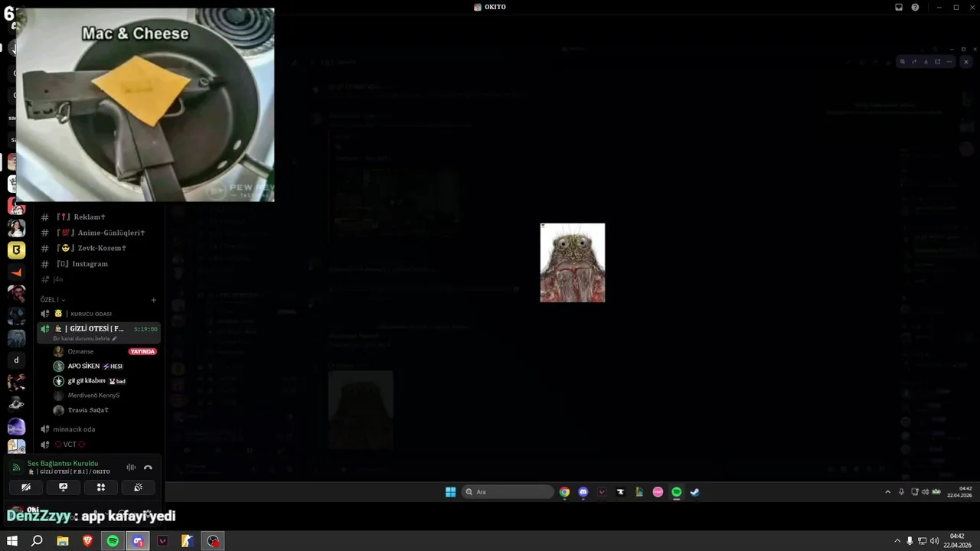980x551 pixels.
Task: Open Chrome in streamed taskbar
Action: coord(564,492)
